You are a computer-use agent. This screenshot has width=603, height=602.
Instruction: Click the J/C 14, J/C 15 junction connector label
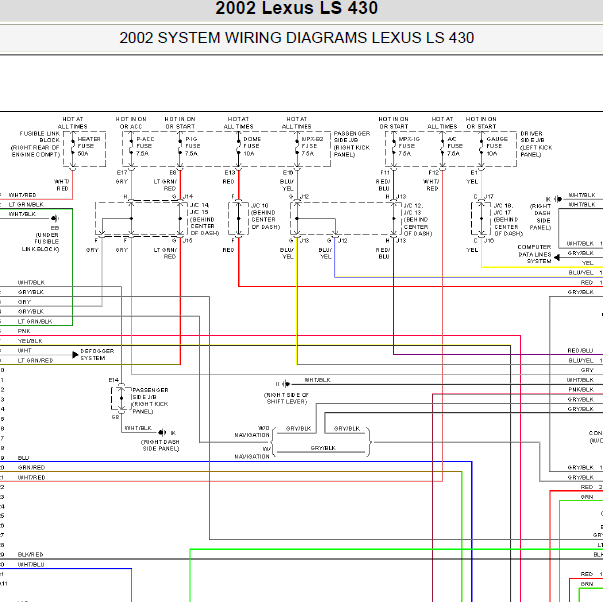coord(204,219)
